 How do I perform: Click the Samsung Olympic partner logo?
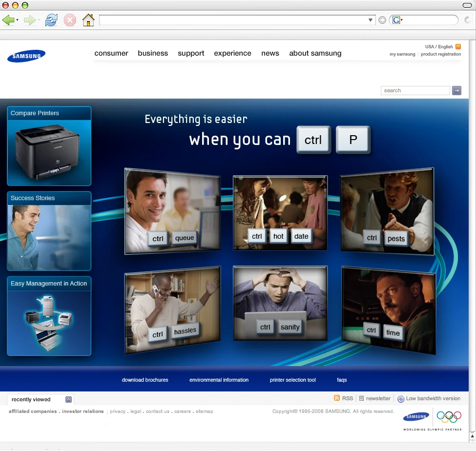(416, 417)
